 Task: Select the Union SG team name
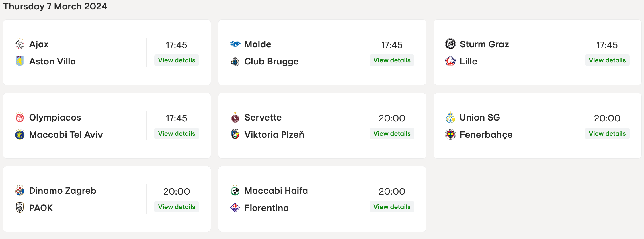tap(480, 117)
